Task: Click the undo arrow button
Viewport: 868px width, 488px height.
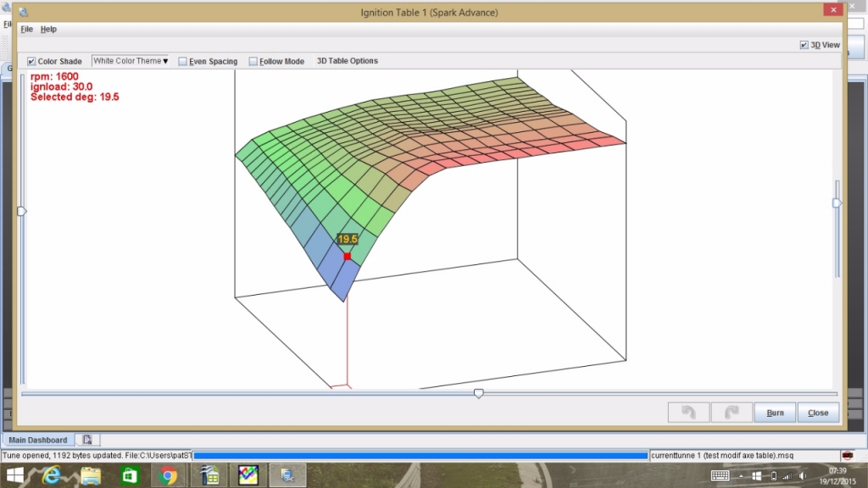Action: pos(688,413)
